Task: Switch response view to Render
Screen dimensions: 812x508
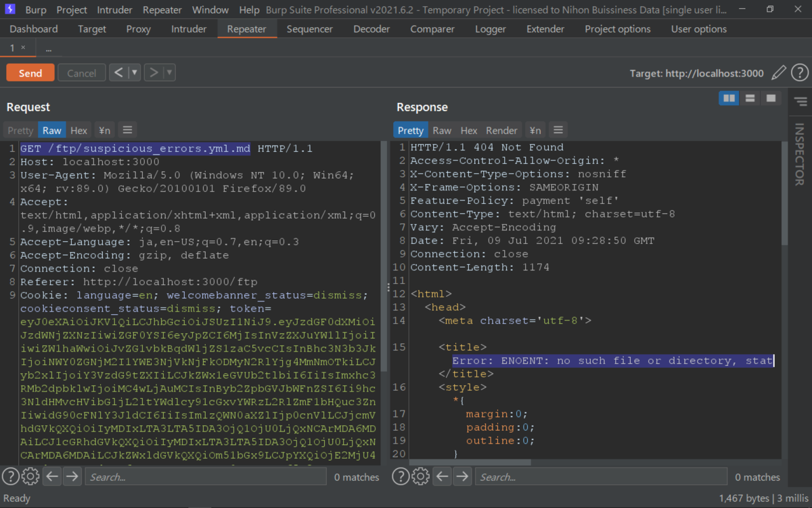Action: point(501,130)
